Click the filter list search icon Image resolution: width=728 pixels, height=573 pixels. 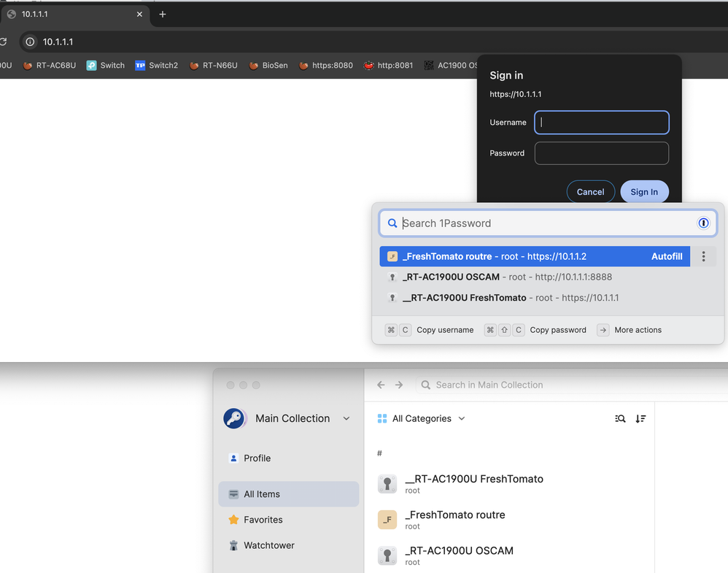(620, 419)
